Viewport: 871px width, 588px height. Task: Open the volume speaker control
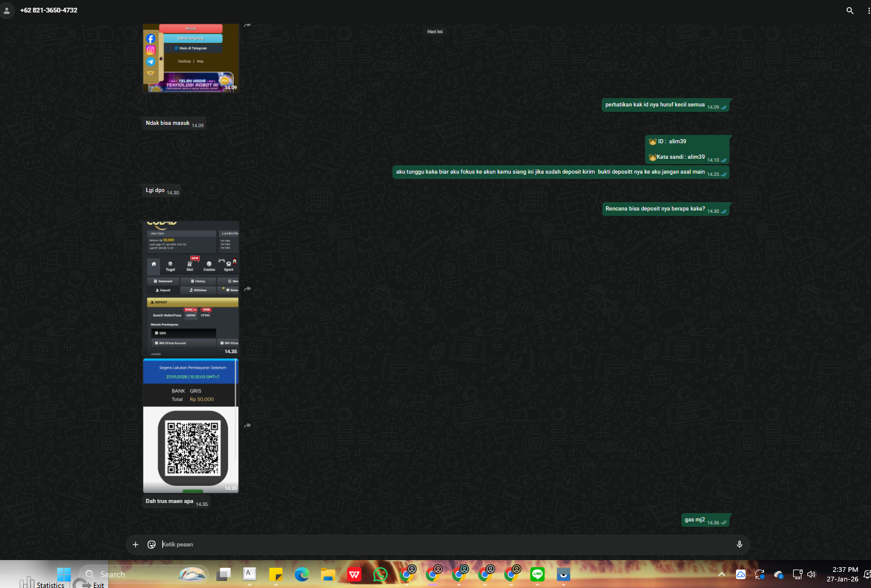click(812, 574)
